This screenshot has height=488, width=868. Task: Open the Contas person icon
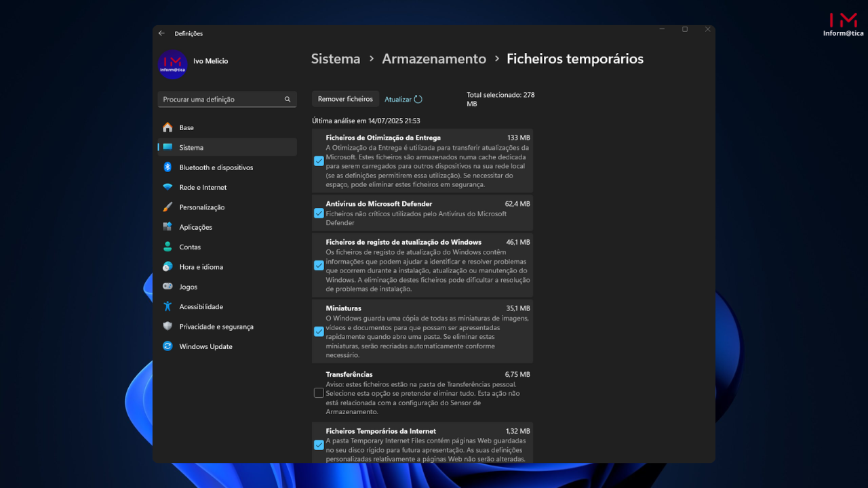pyautogui.click(x=167, y=247)
